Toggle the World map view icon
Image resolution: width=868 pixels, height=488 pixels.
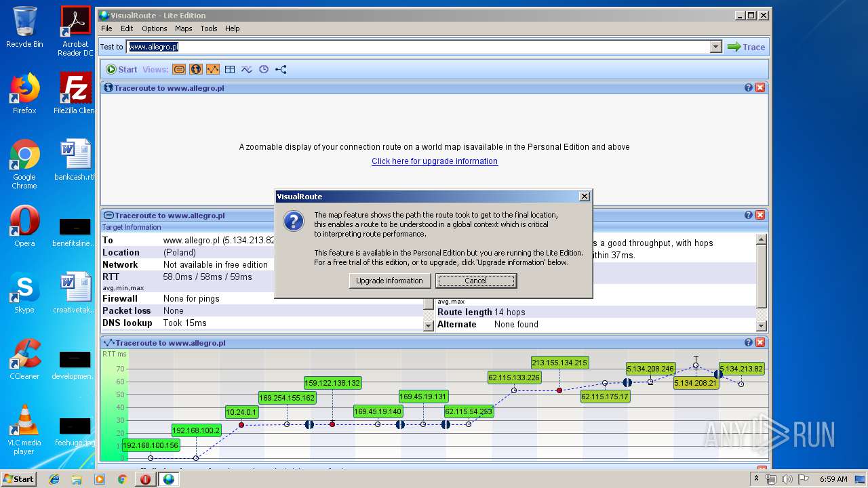[196, 69]
